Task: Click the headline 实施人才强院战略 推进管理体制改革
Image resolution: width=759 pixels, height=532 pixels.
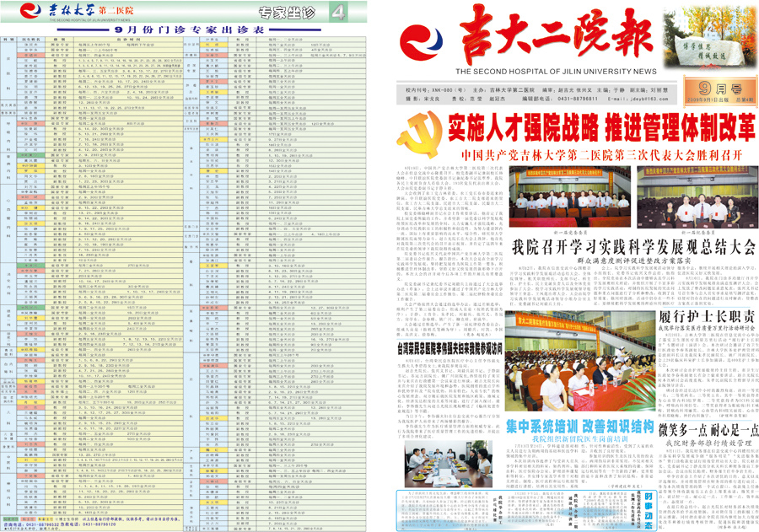Action: [x=601, y=128]
